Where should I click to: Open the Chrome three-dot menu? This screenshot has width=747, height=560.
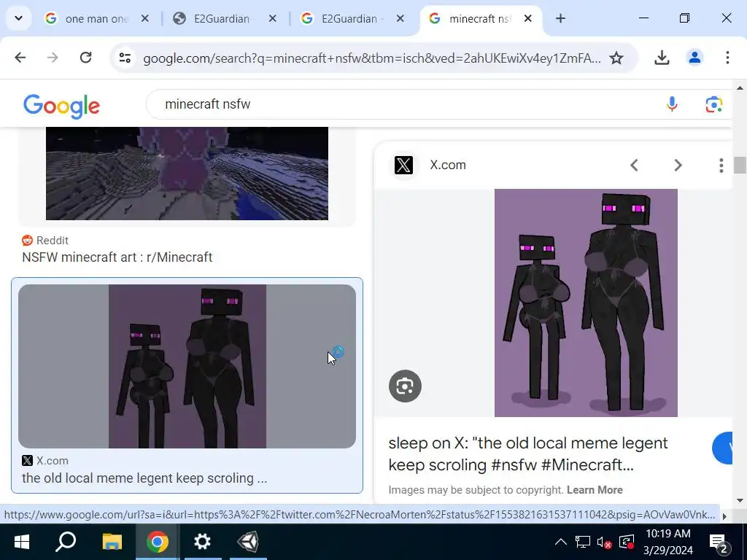click(727, 58)
